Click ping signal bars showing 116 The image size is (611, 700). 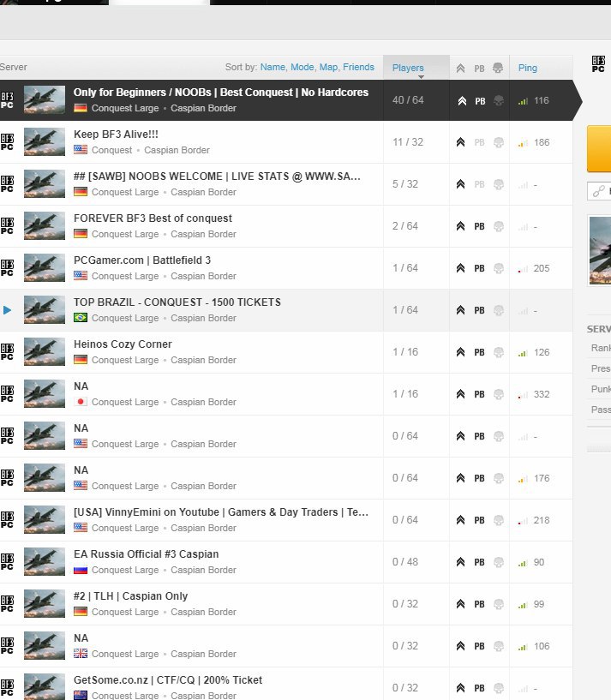click(x=523, y=101)
